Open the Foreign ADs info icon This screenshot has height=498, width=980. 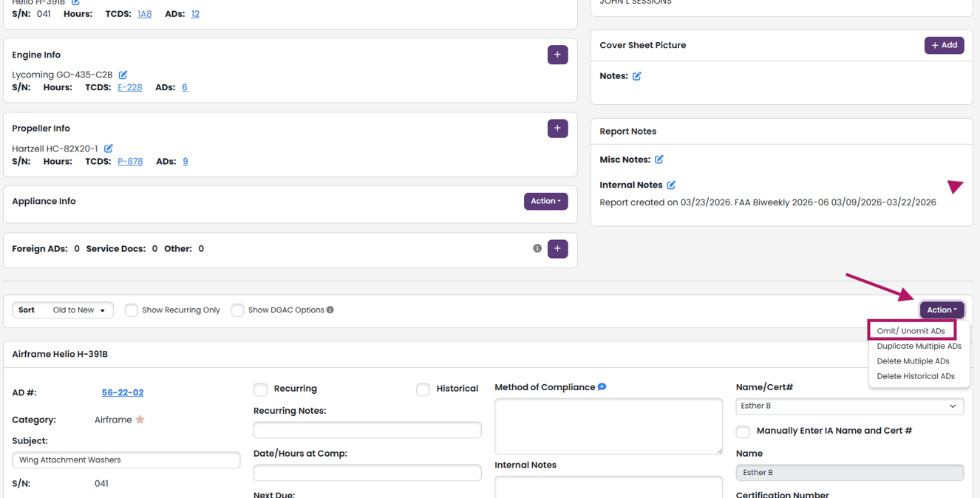pos(537,248)
